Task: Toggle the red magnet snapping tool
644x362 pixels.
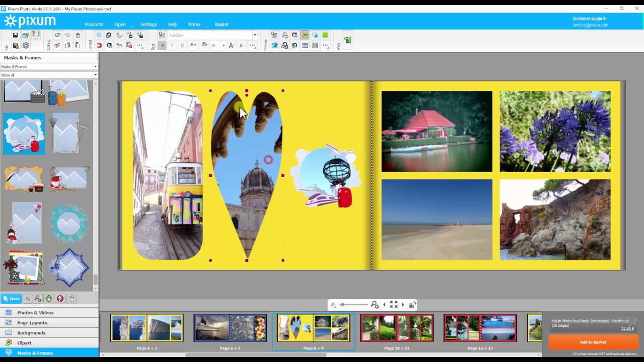Action: pos(99,46)
